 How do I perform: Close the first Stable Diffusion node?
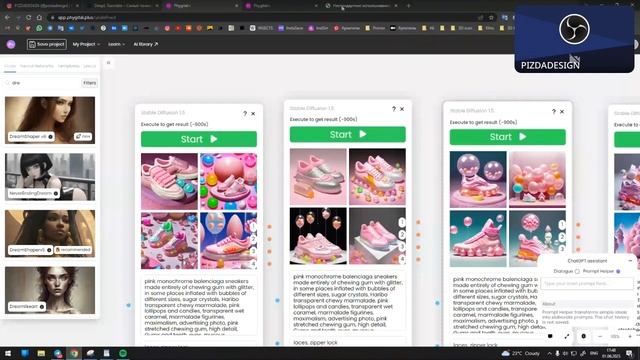(x=253, y=113)
